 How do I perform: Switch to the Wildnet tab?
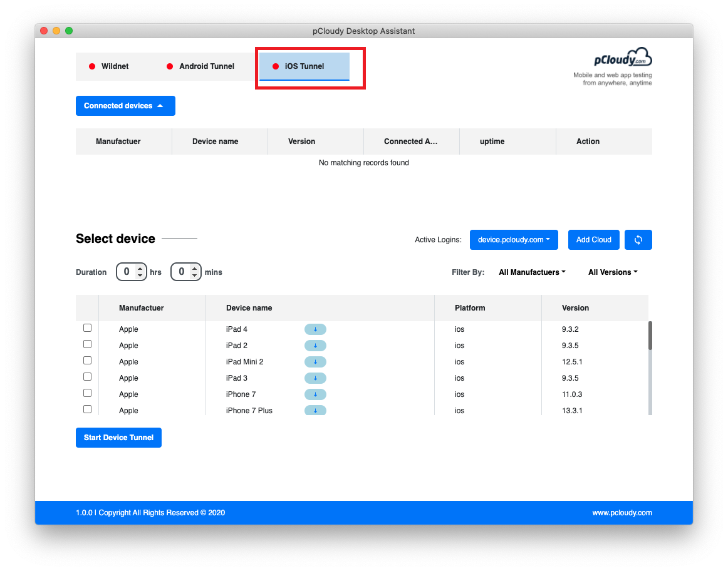pos(108,66)
